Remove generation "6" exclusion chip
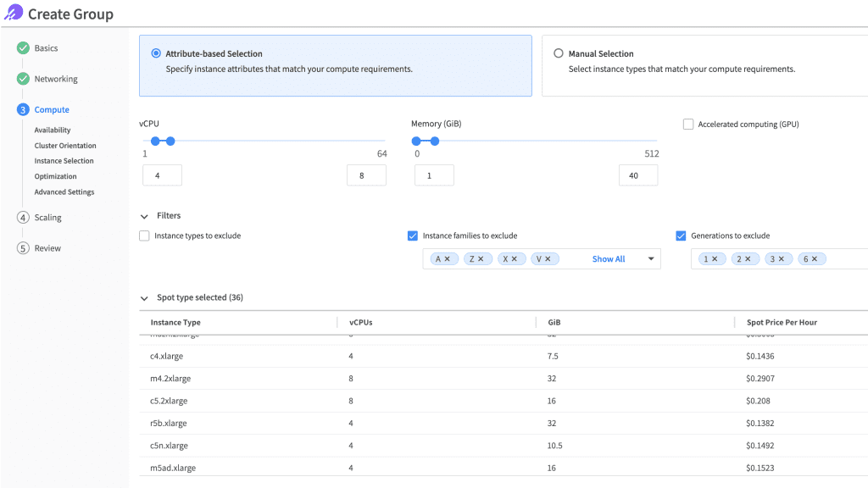This screenshot has height=488, width=868. pos(816,258)
